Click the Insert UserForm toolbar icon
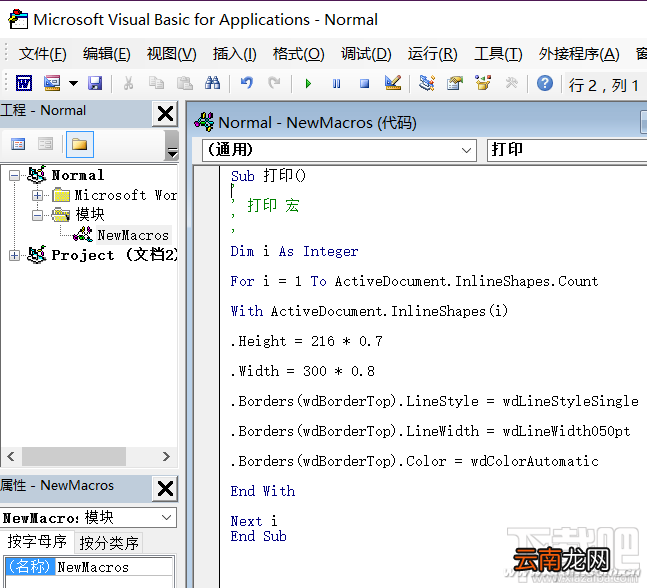 (x=52, y=83)
